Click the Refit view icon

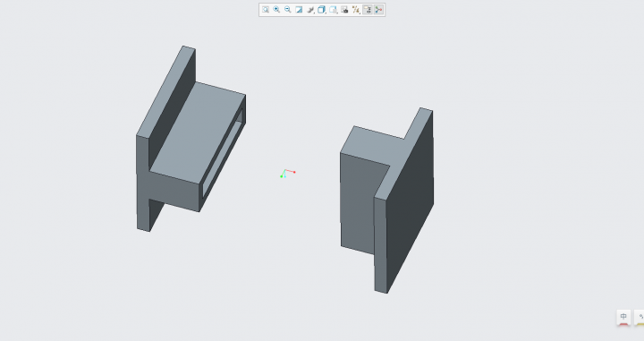tap(266, 10)
